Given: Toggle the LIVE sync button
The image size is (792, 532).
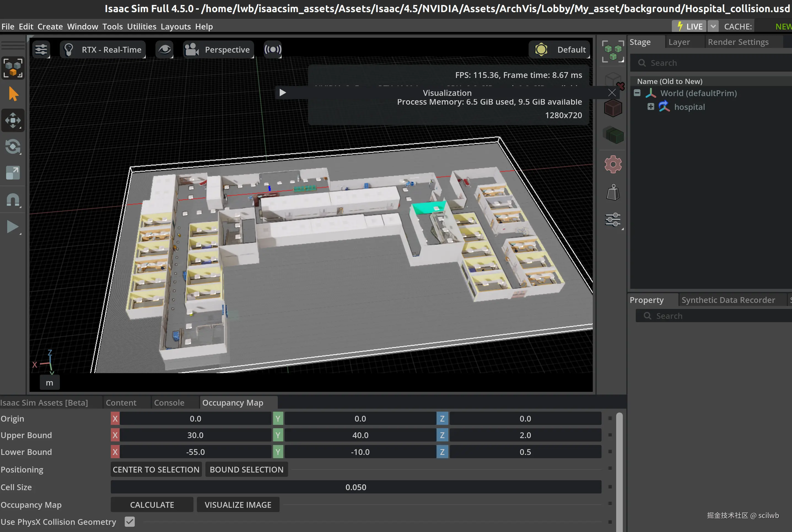Looking at the screenshot, I should (689, 26).
